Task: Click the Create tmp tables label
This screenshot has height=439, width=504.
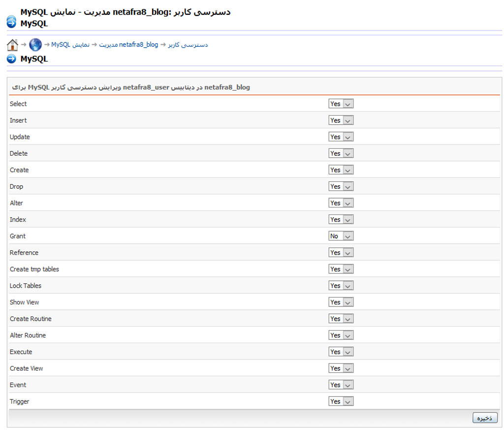Action: click(x=34, y=270)
